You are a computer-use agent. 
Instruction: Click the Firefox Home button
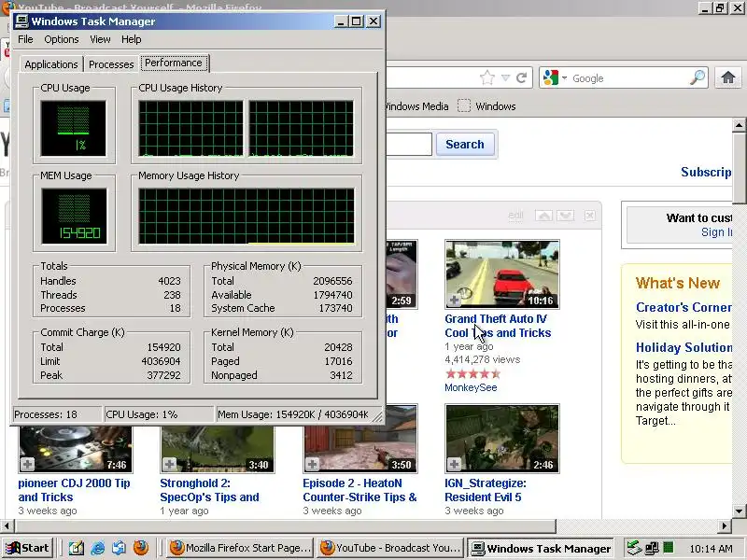727,77
